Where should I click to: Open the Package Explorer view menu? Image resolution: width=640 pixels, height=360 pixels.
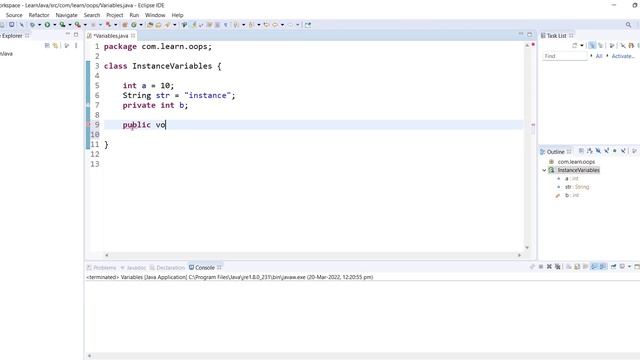coord(76,45)
